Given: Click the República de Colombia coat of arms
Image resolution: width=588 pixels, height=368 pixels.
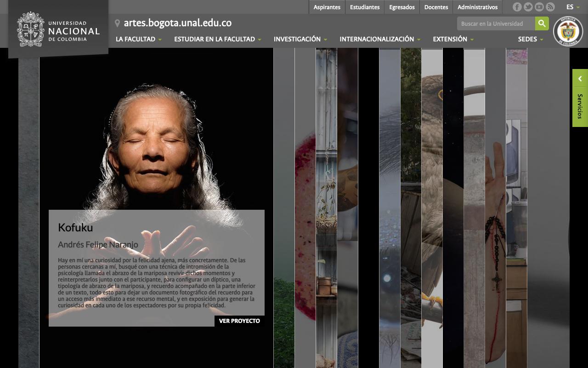Looking at the screenshot, I should tap(568, 31).
